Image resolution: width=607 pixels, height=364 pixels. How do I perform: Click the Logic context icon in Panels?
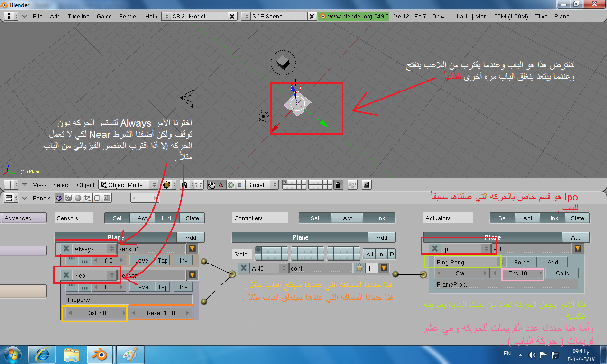(x=59, y=198)
